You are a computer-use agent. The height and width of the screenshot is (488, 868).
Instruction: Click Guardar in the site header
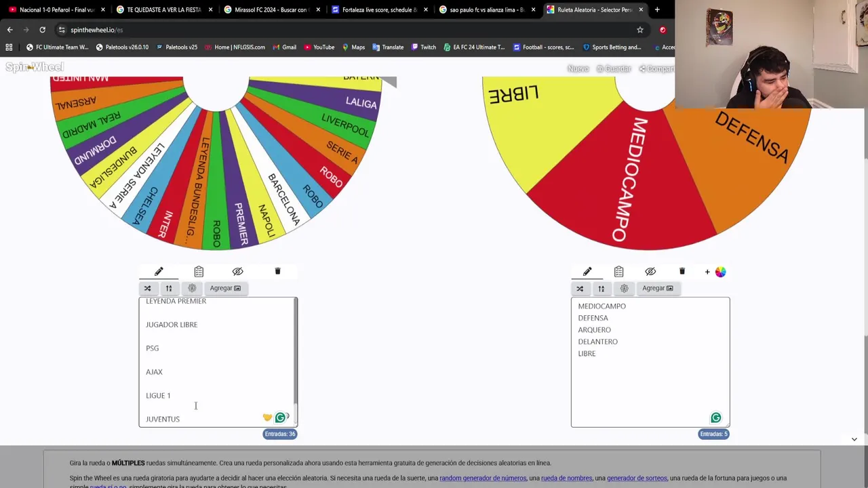click(614, 68)
